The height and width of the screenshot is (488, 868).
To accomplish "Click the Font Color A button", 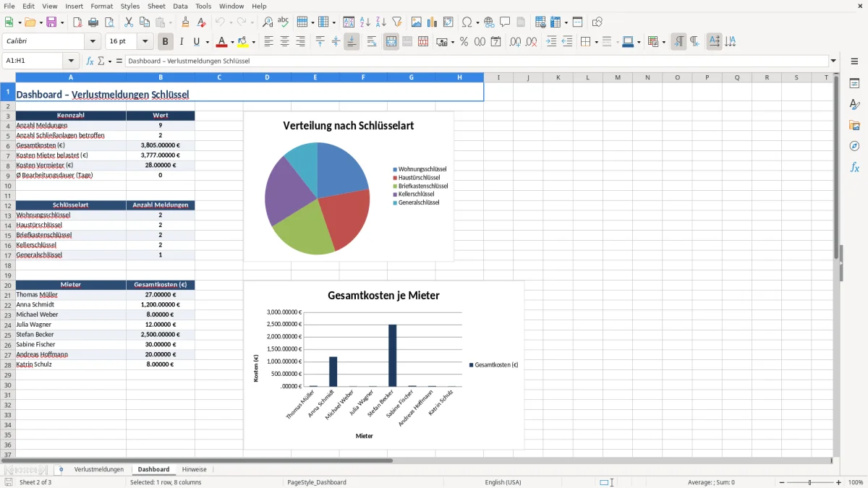I will 221,42.
